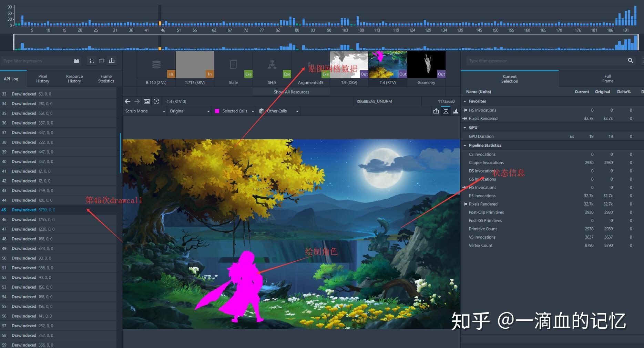This screenshot has height=348, width=644.
Task: Collapse the Pipeline Statistics section
Action: click(x=465, y=145)
